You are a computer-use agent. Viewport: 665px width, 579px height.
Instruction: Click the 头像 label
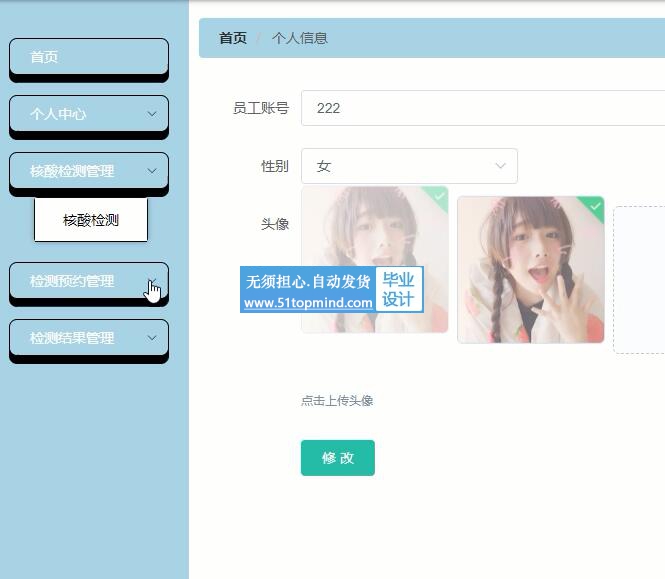pyautogui.click(x=275, y=224)
